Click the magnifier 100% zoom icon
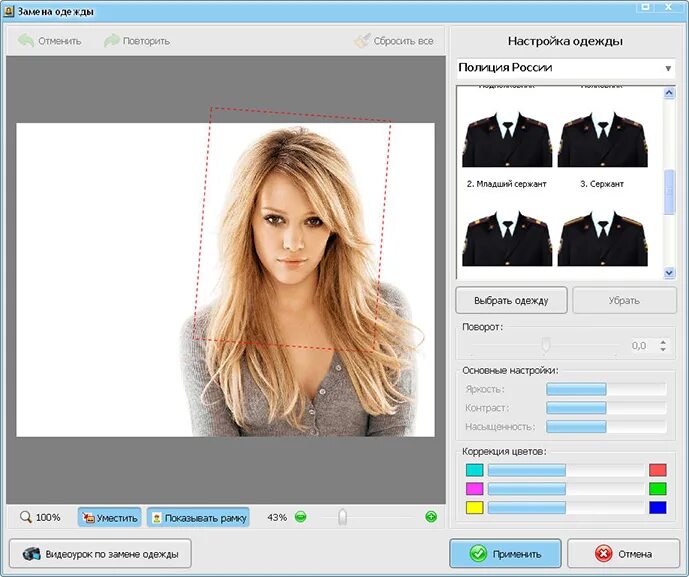This screenshot has height=577, width=689. [26, 517]
